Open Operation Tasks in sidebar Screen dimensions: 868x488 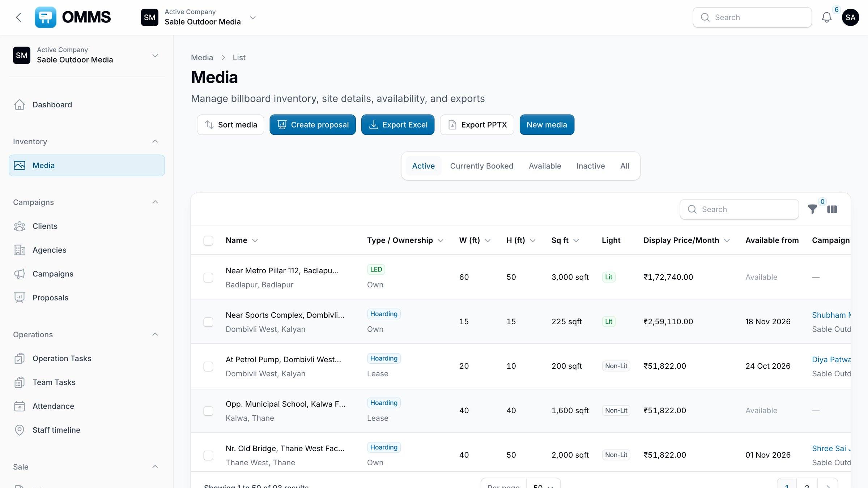point(87,359)
